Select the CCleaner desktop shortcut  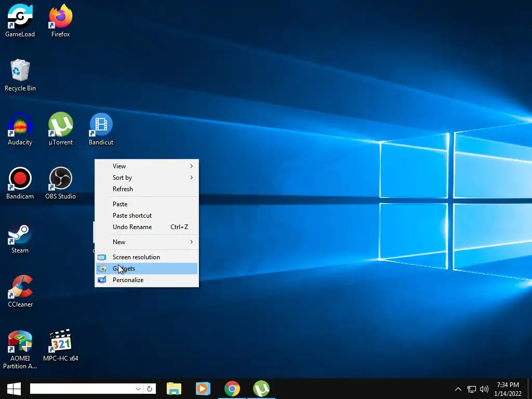coord(20,291)
